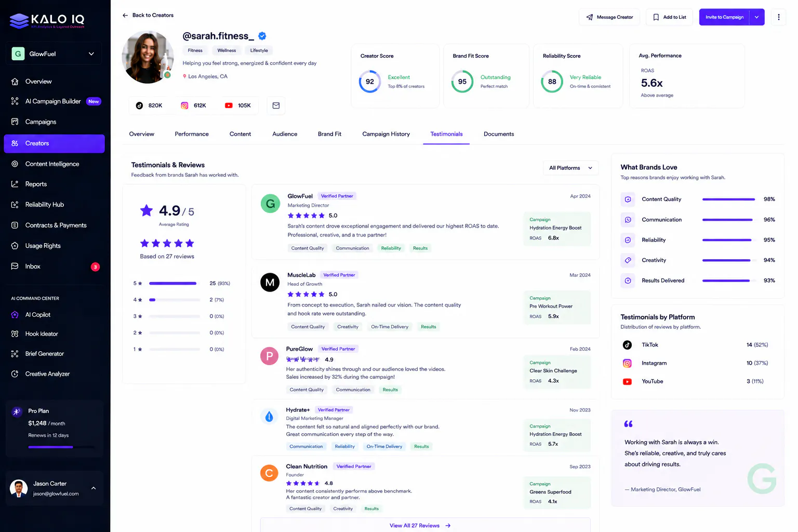This screenshot has width=798, height=532.
Task: Click the 5-star rating distribution bar
Action: pyautogui.click(x=175, y=284)
